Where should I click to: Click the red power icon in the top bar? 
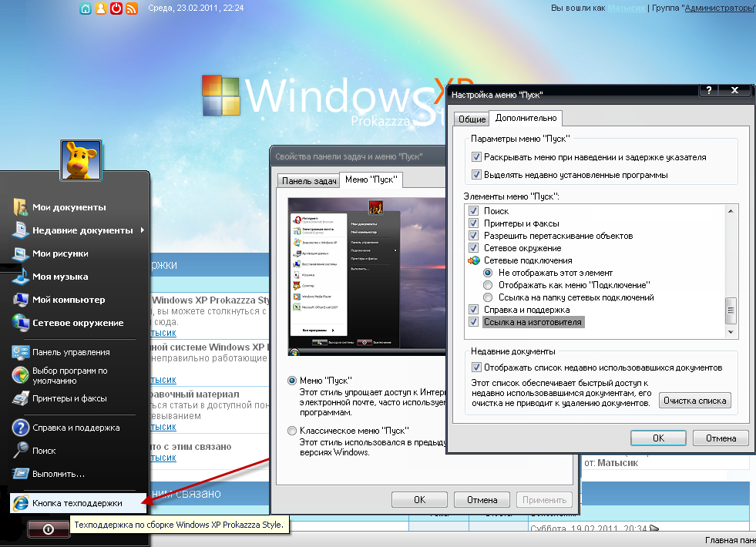(116, 8)
